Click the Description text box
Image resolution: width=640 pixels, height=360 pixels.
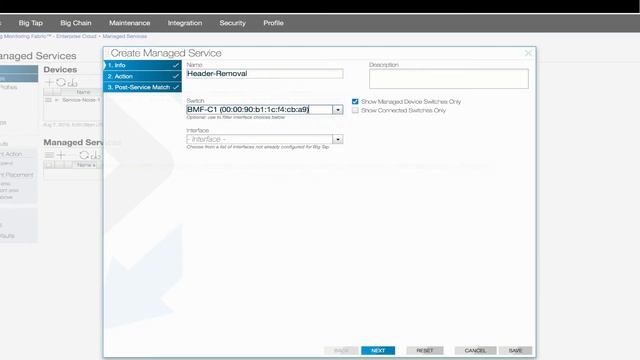[x=449, y=78]
